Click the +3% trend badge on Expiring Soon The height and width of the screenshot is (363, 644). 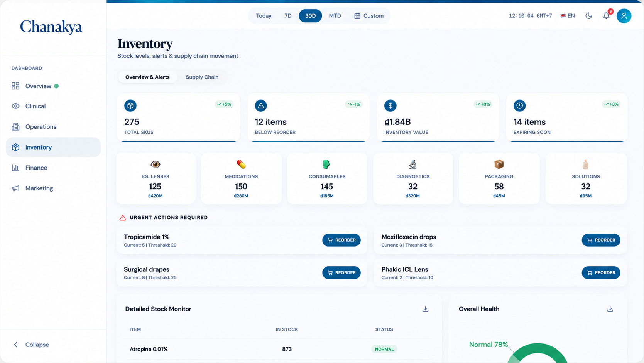pos(611,104)
